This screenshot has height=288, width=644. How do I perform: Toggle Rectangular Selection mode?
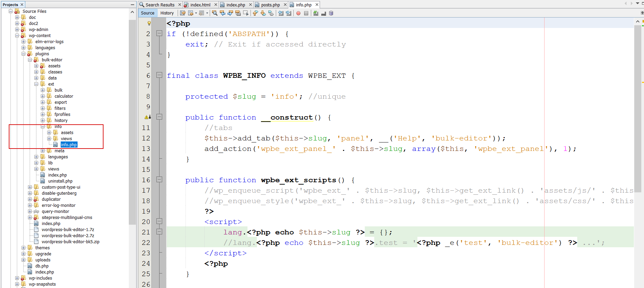tap(245, 13)
